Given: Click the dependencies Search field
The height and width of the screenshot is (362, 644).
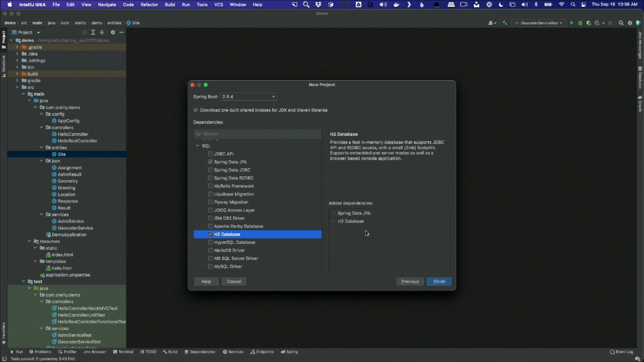Looking at the screenshot, I should coord(258,134).
